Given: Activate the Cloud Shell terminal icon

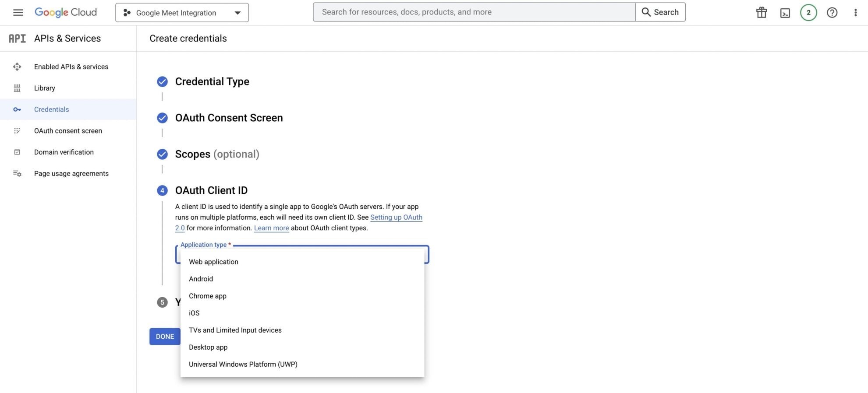Looking at the screenshot, I should pyautogui.click(x=785, y=13).
